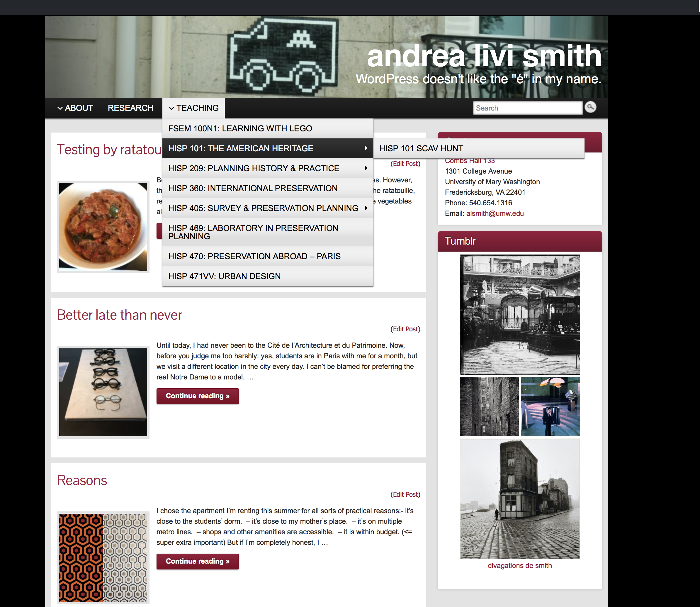This screenshot has height=607, width=700.
Task: Click the search icon button
Action: (590, 108)
